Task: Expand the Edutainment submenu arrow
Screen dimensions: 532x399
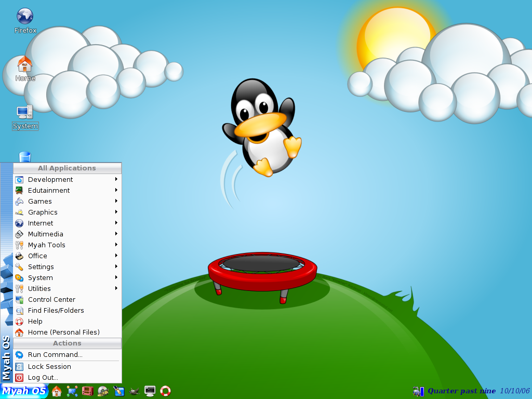Action: (116, 190)
